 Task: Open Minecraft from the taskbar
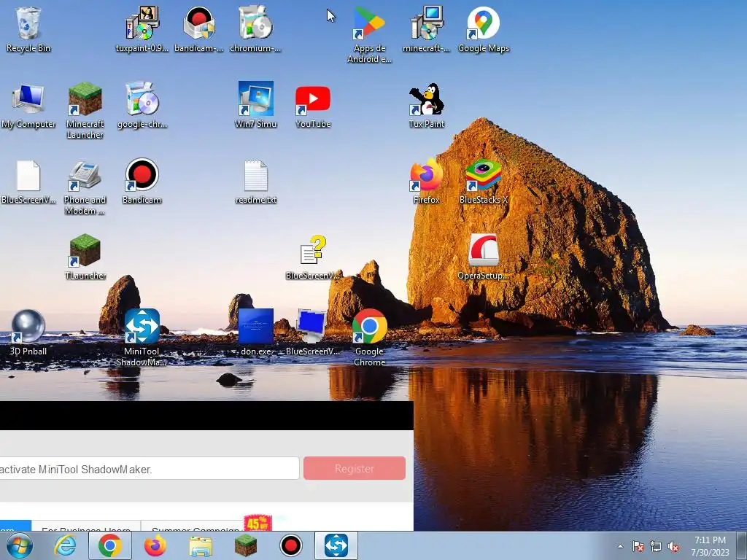tap(246, 545)
